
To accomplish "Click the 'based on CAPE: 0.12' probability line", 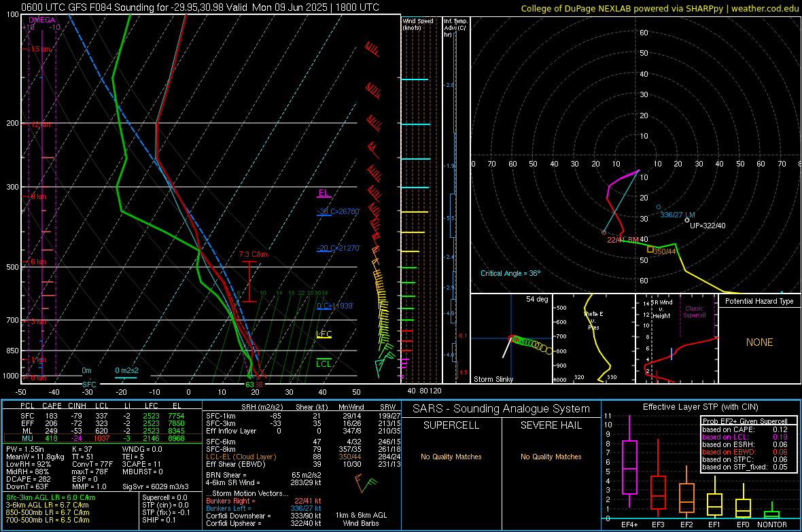I will click(x=745, y=429).
